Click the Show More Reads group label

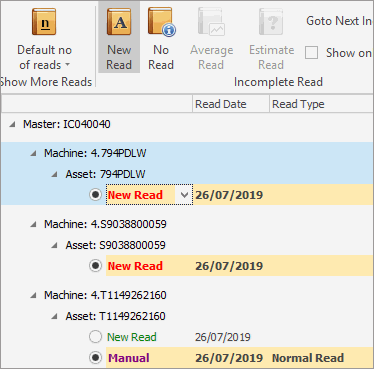46,82
